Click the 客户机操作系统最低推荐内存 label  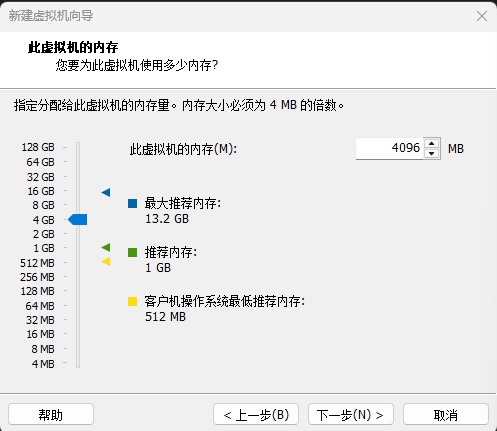coord(225,301)
